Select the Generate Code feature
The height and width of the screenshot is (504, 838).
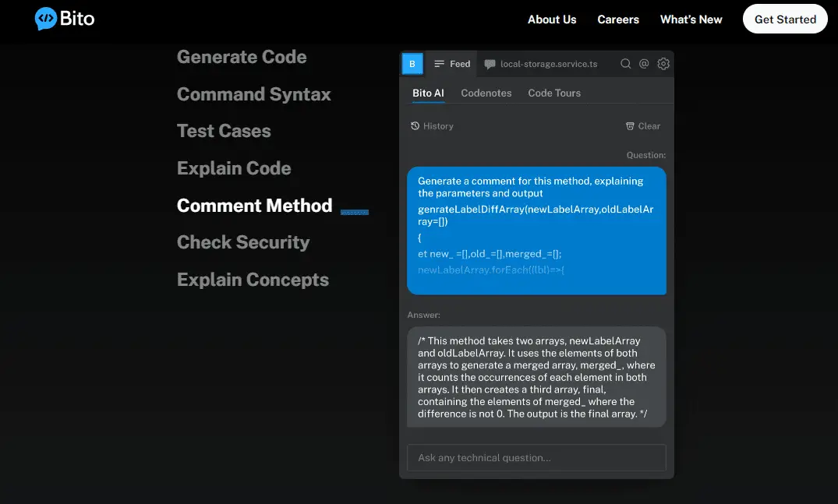pos(242,57)
